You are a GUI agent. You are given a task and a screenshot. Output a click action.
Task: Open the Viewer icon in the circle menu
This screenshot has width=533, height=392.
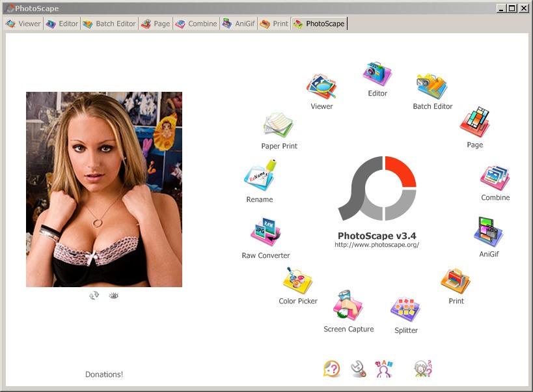(321, 87)
